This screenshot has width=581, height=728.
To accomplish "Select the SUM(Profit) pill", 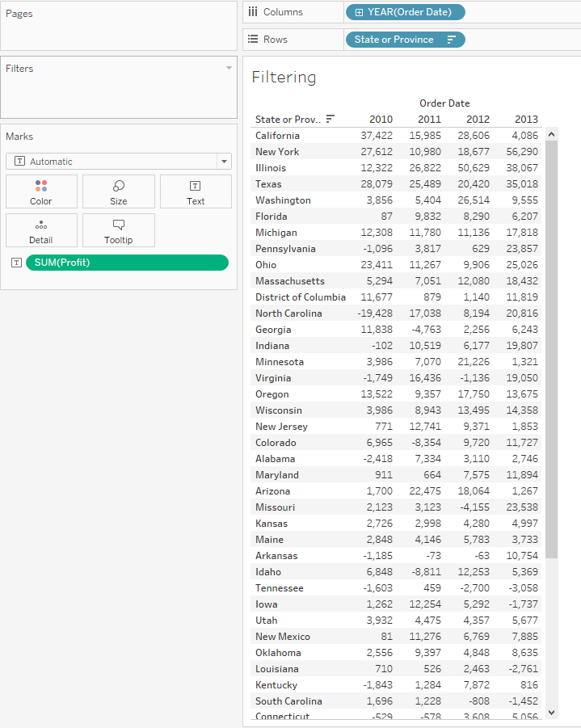I will tap(127, 263).
